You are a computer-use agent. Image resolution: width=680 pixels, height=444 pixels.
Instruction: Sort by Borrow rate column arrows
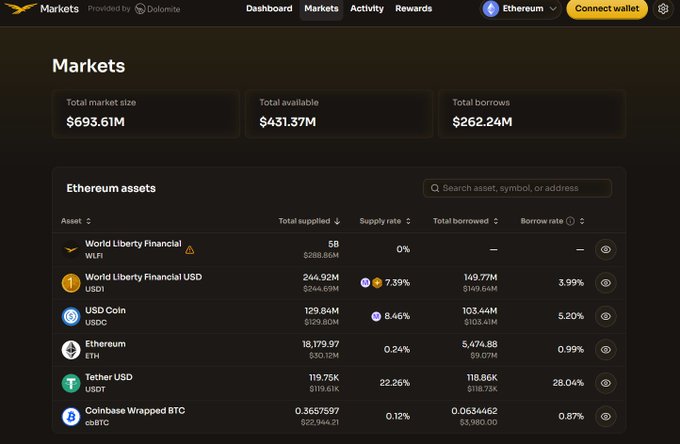582,221
